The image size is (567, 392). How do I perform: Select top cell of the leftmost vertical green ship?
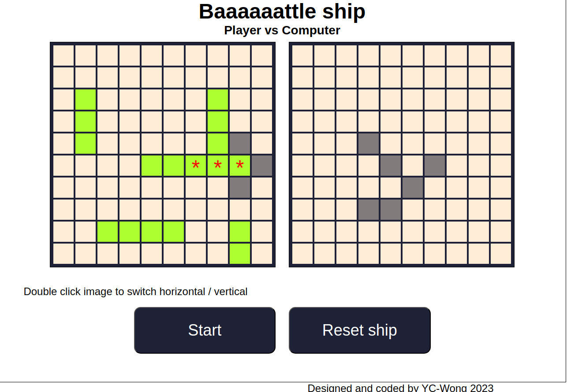point(86,100)
